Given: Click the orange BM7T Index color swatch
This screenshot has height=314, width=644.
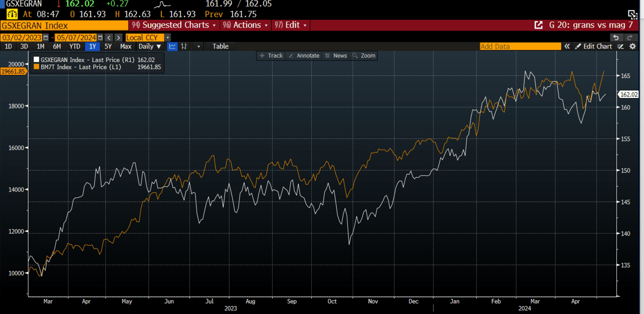Looking at the screenshot, I should 36,67.
